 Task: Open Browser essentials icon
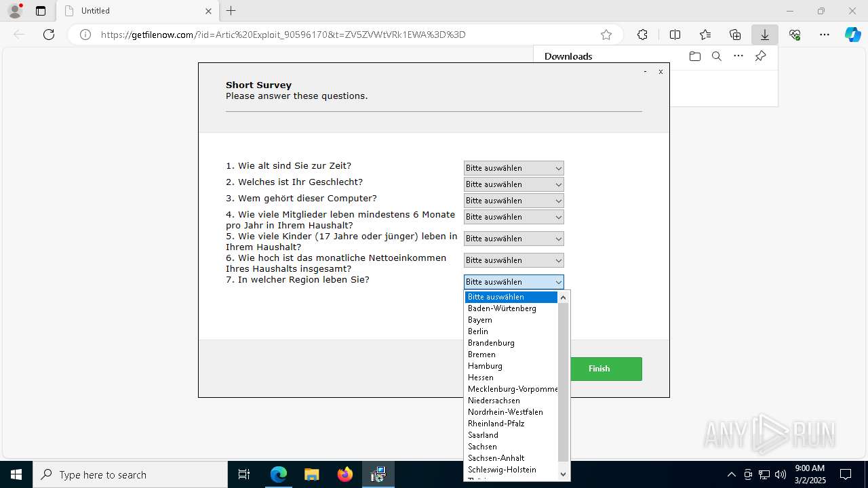click(795, 35)
